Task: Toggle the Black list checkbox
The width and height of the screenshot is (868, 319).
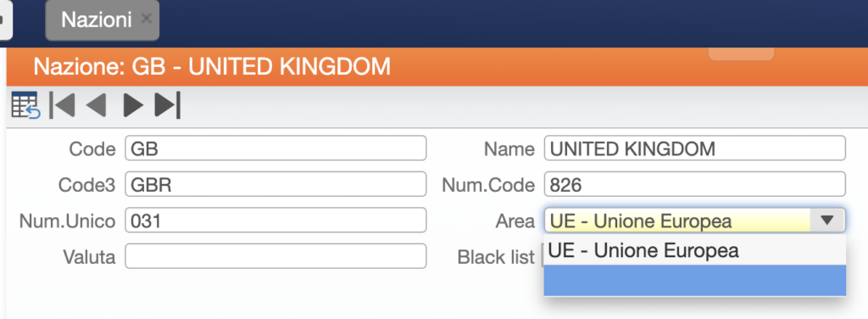Action: [x=542, y=257]
